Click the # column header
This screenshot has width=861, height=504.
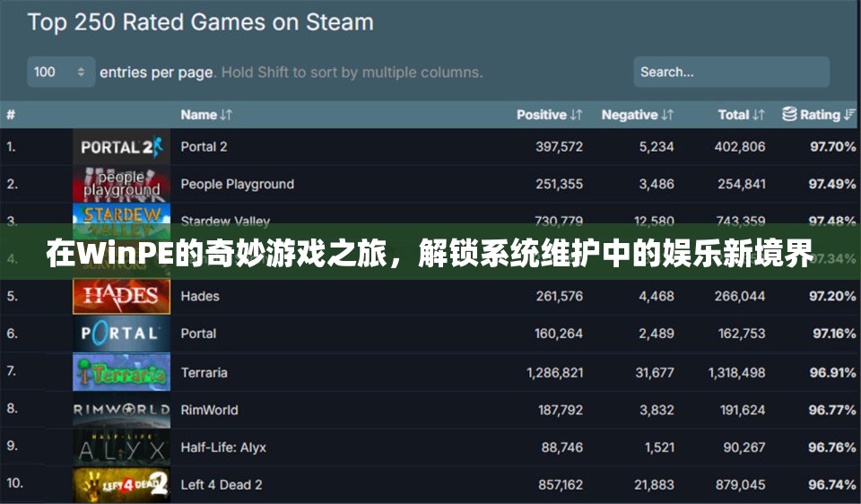tap(11, 115)
